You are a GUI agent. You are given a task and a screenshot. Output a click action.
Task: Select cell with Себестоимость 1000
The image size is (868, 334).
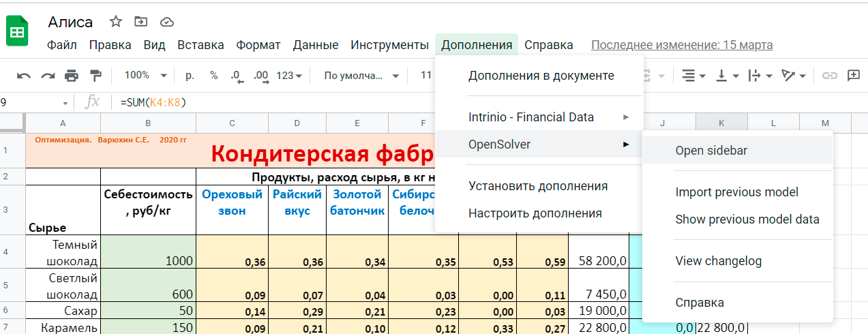148,252
